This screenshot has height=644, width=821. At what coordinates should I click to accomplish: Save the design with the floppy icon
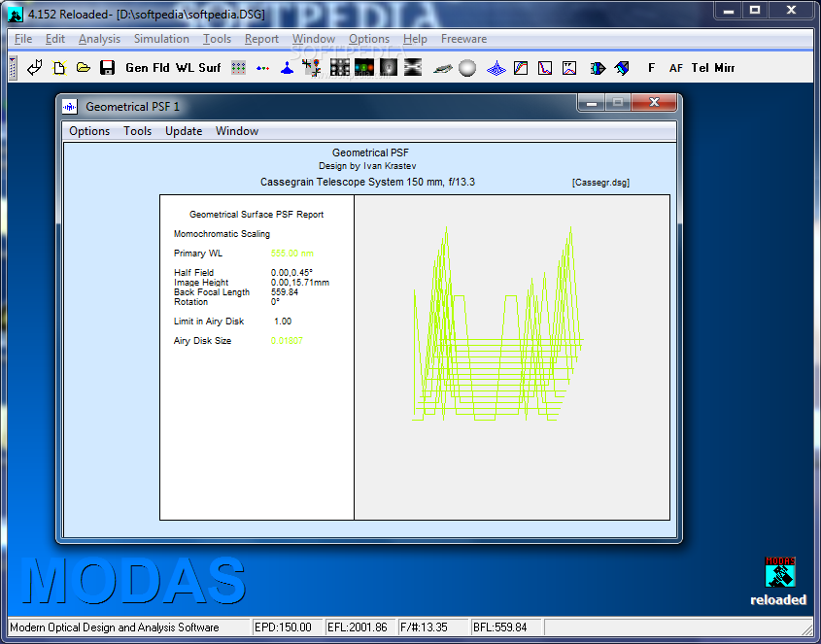tap(107, 68)
